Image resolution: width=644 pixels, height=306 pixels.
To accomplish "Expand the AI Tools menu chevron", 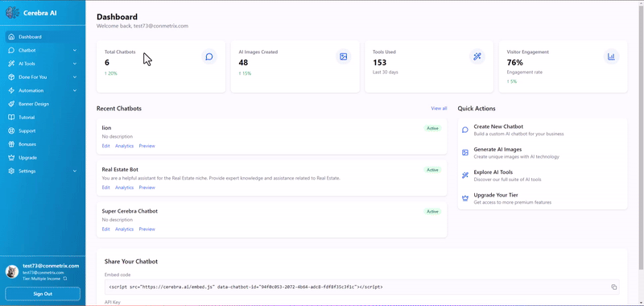I will tap(75, 64).
